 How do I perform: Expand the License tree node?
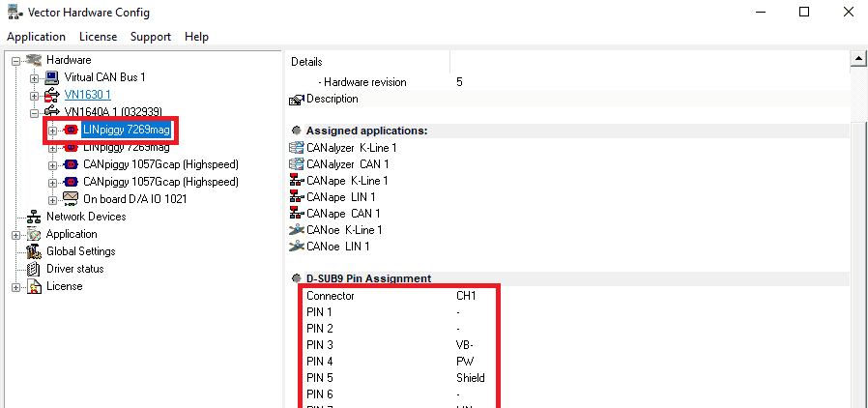point(16,286)
